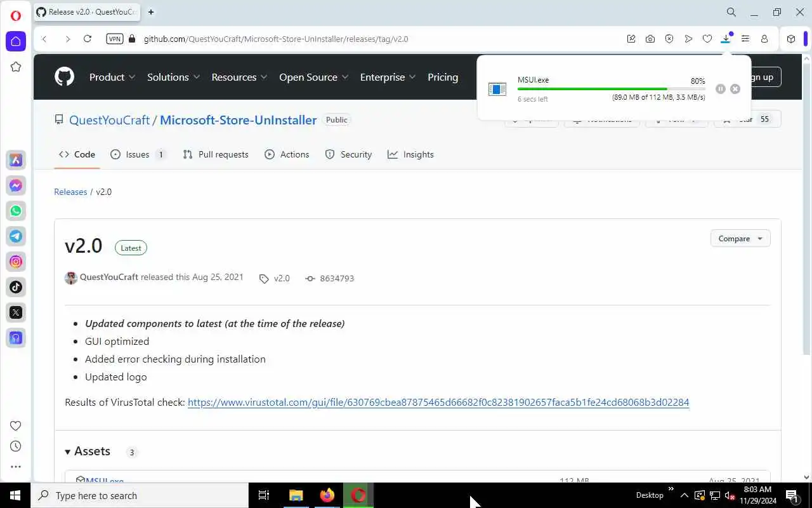Screen dimensions: 812x508
Task: Switch to the Security tab
Action: coord(348,154)
